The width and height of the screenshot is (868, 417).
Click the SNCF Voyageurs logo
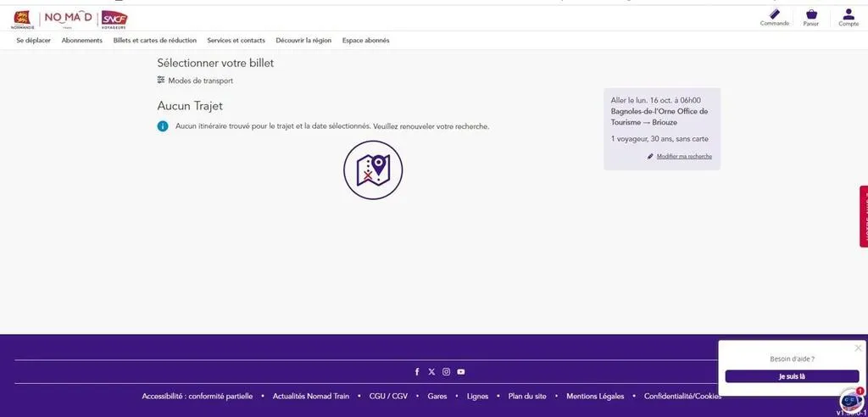(x=114, y=18)
